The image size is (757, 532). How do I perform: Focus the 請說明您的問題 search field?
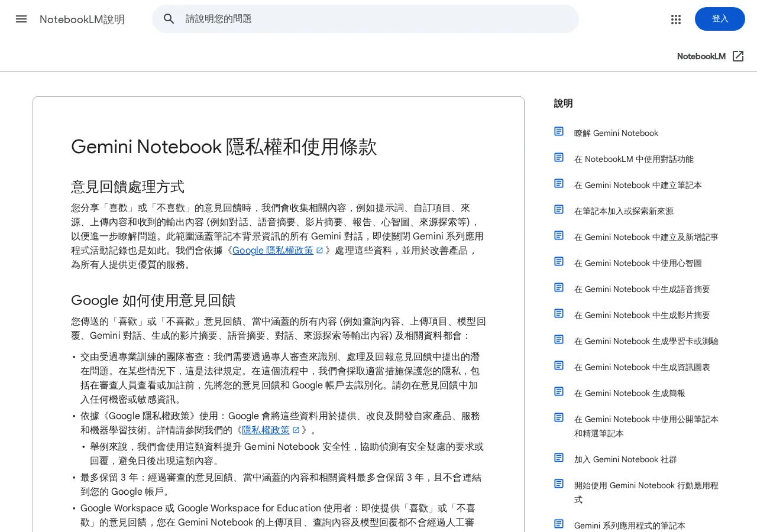pyautogui.click(x=365, y=19)
